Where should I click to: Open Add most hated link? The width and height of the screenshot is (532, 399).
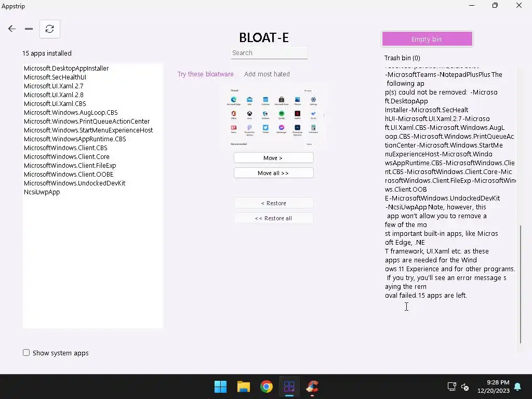(x=267, y=74)
